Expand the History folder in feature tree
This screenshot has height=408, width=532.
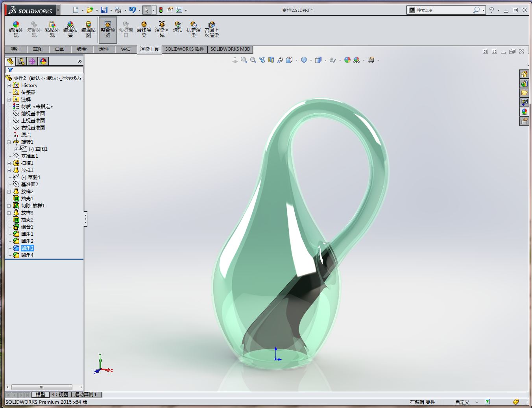pos(9,85)
